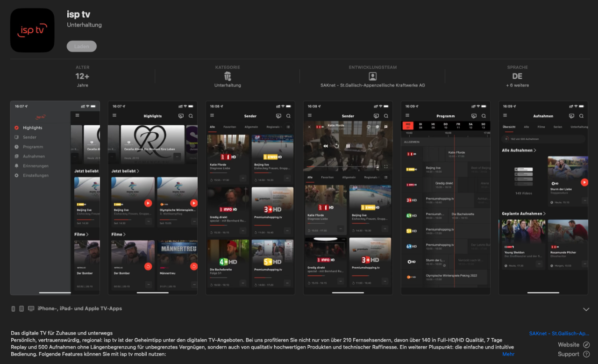
Task: Click the restart icon in video player
Action: coord(336,146)
